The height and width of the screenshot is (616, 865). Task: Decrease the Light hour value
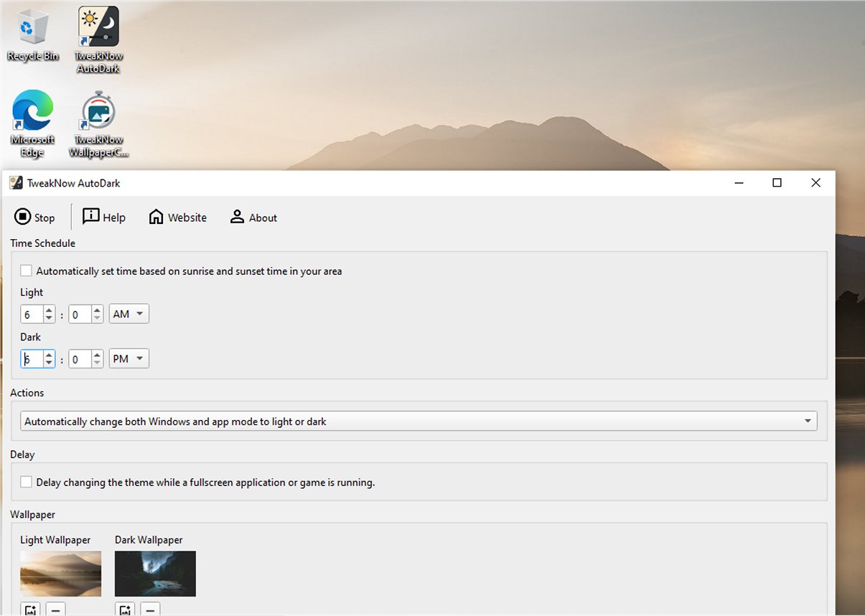click(x=49, y=318)
